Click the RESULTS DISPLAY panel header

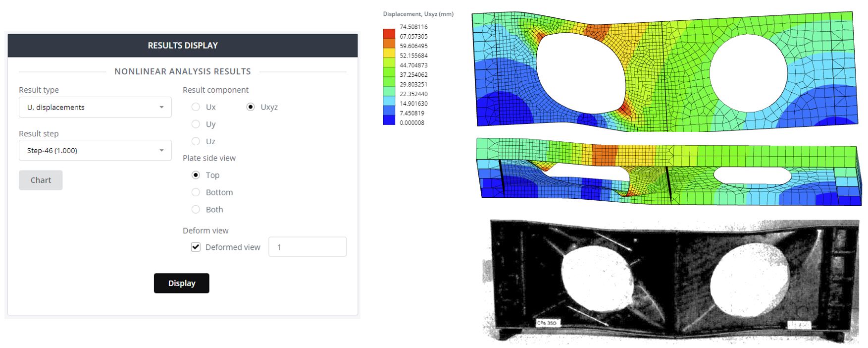click(x=183, y=45)
